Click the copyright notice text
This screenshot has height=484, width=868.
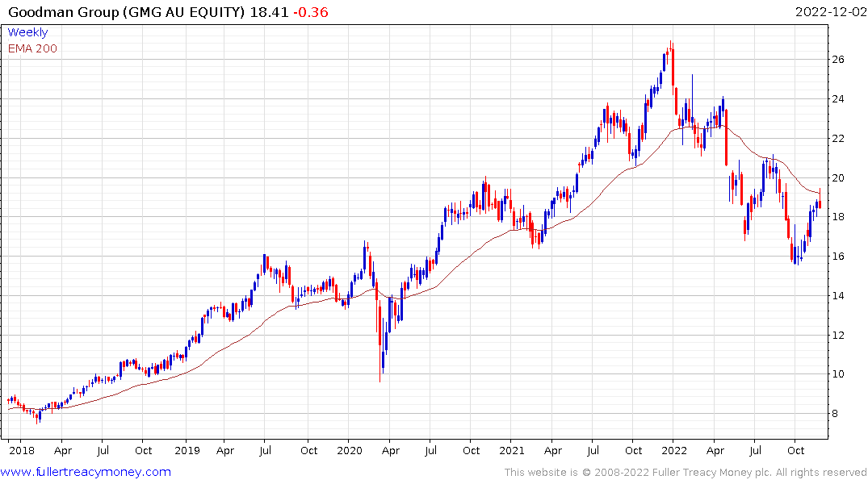click(x=686, y=473)
